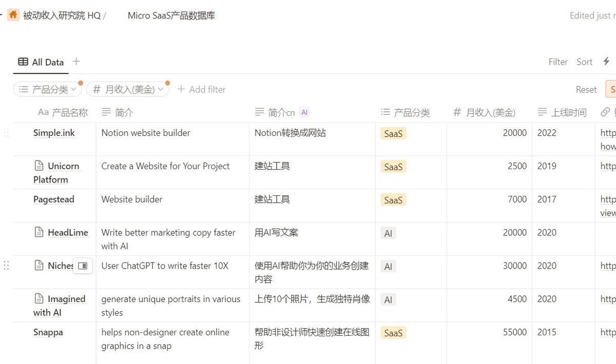Select launch year cell 2022
Image resolution: width=616 pixels, height=364 pixels.
[x=564, y=139]
